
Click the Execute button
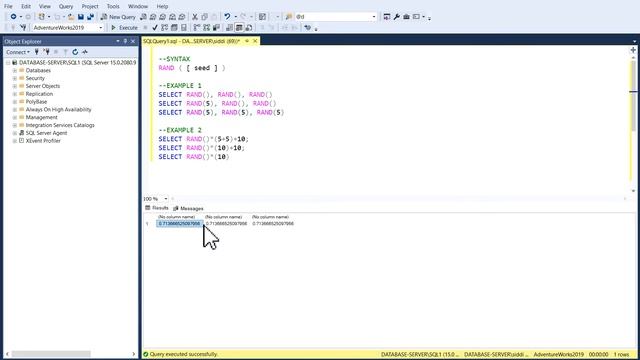tap(124, 28)
